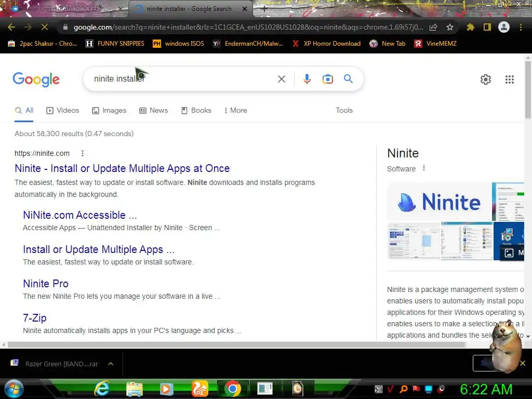
Task: Open Chrome extensions puzzle icon
Action: (471, 27)
